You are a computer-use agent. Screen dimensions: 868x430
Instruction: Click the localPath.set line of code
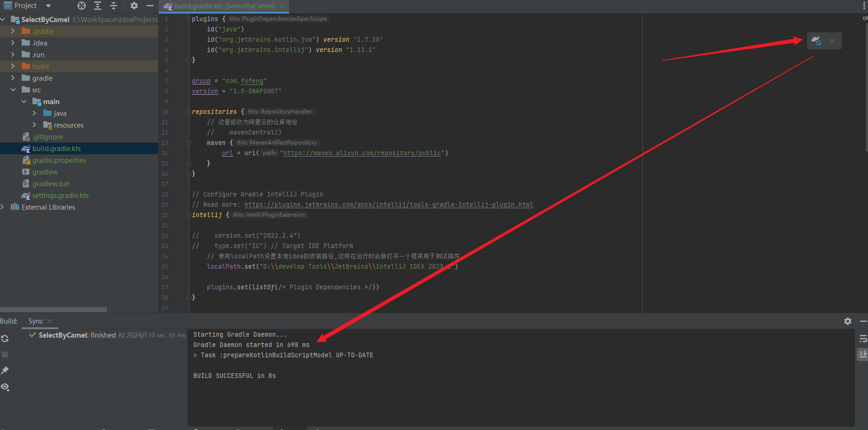pos(332,266)
